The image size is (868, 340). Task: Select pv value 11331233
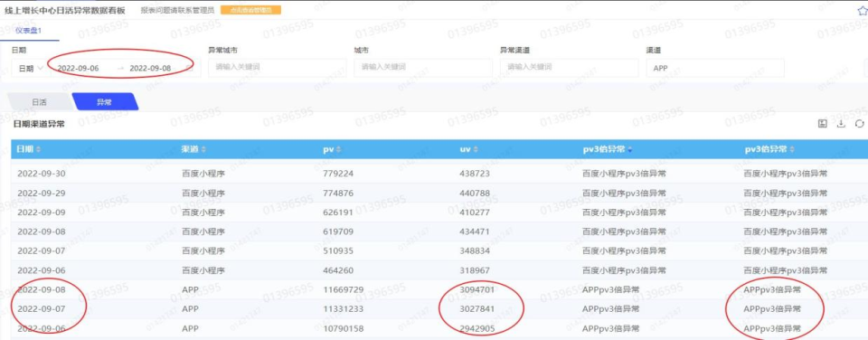point(344,309)
